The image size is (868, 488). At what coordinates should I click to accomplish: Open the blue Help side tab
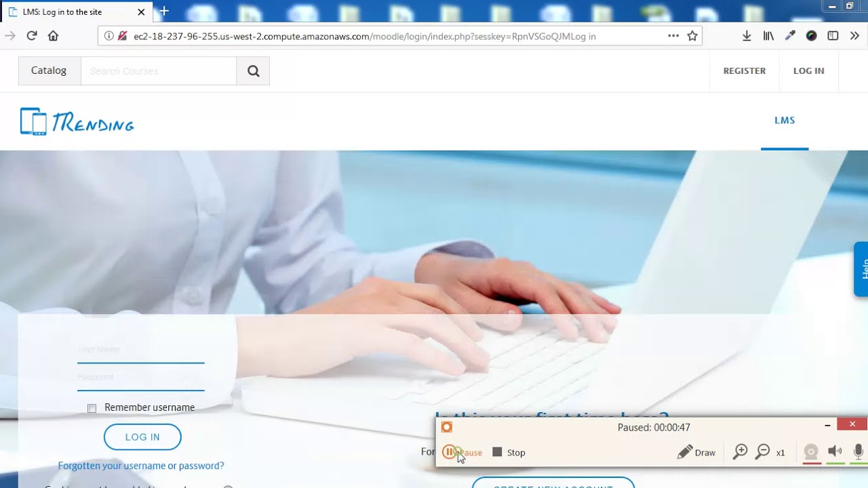pyautogui.click(x=861, y=268)
